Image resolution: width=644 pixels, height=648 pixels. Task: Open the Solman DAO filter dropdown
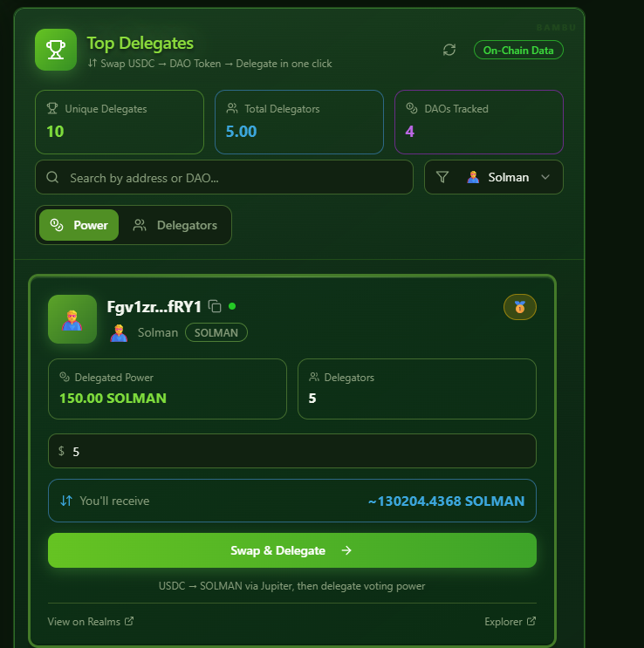tap(494, 177)
